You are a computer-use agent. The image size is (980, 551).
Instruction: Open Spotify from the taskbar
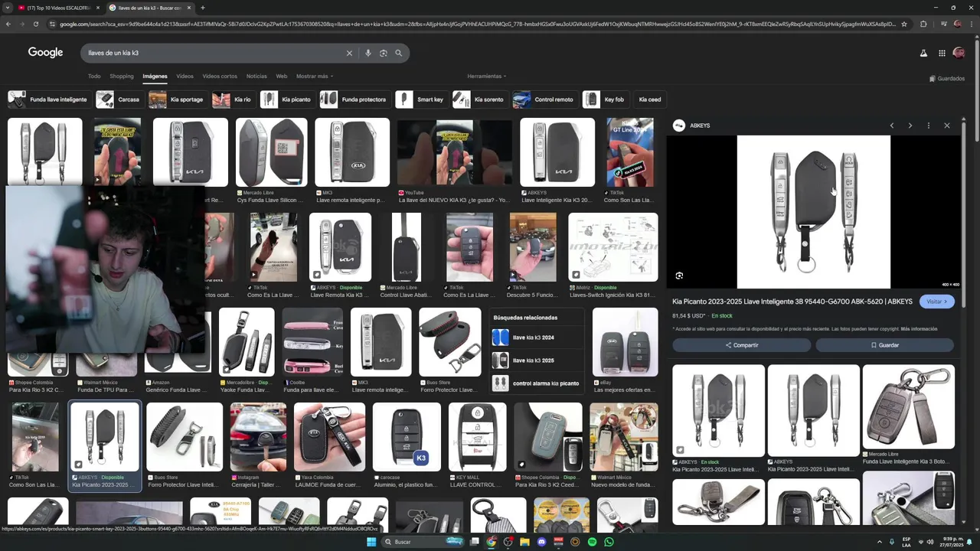point(592,542)
